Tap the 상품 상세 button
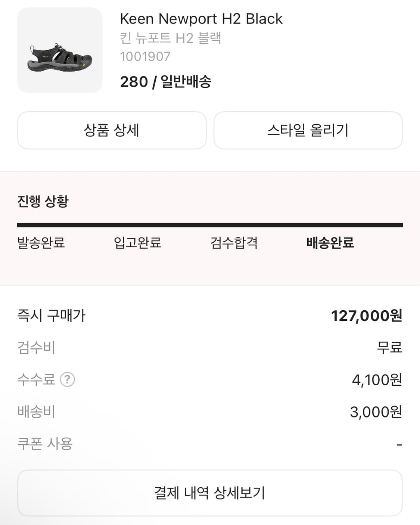 112,130
